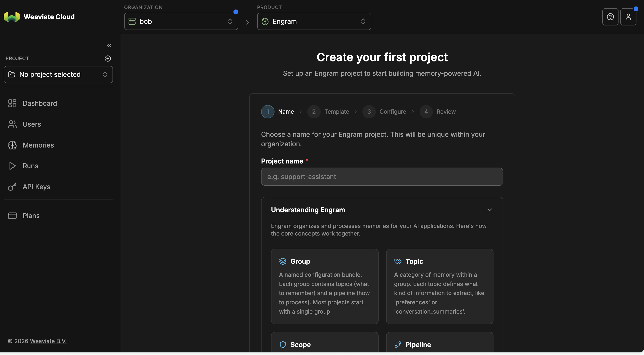Click the Group concept card
Screen dimensions: 644x355
point(325,286)
